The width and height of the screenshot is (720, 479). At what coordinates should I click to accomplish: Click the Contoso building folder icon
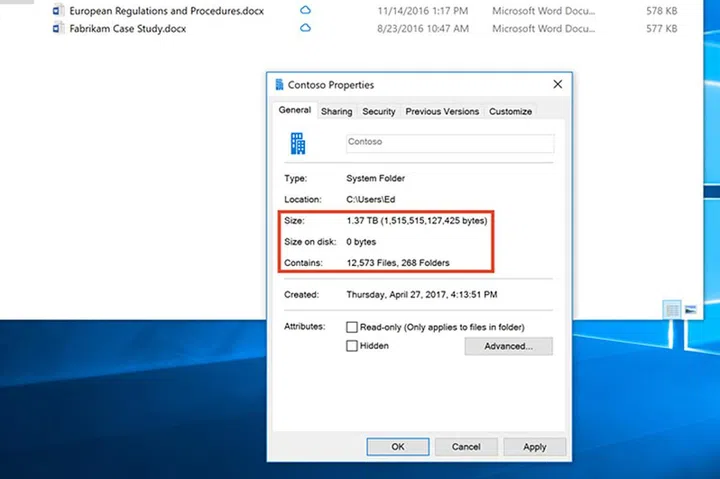(298, 143)
